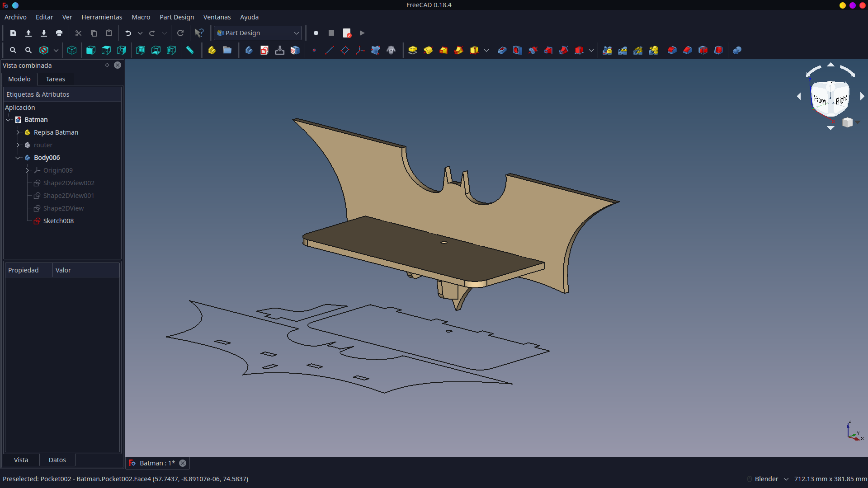Select the Linear Pattern tool

pyautogui.click(x=623, y=50)
